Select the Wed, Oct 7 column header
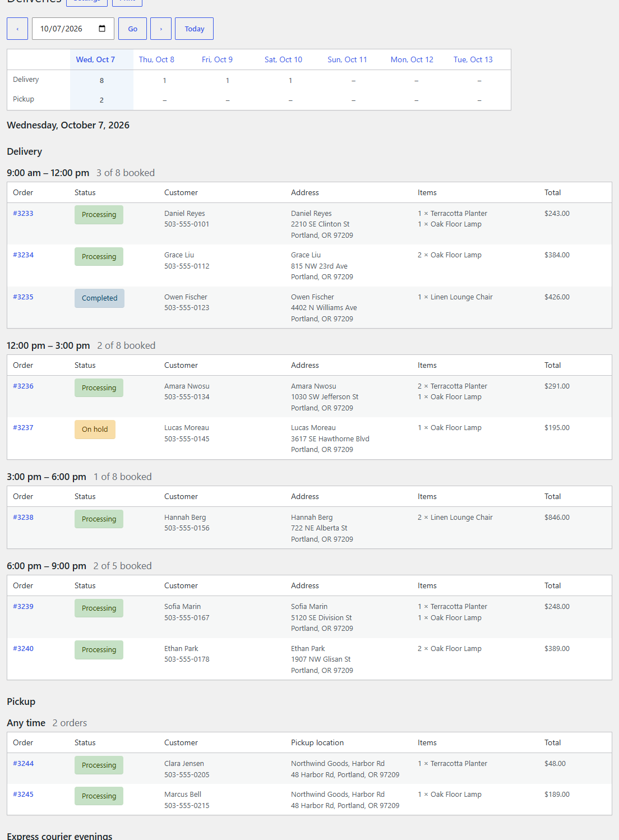Image resolution: width=619 pixels, height=840 pixels. [95, 59]
